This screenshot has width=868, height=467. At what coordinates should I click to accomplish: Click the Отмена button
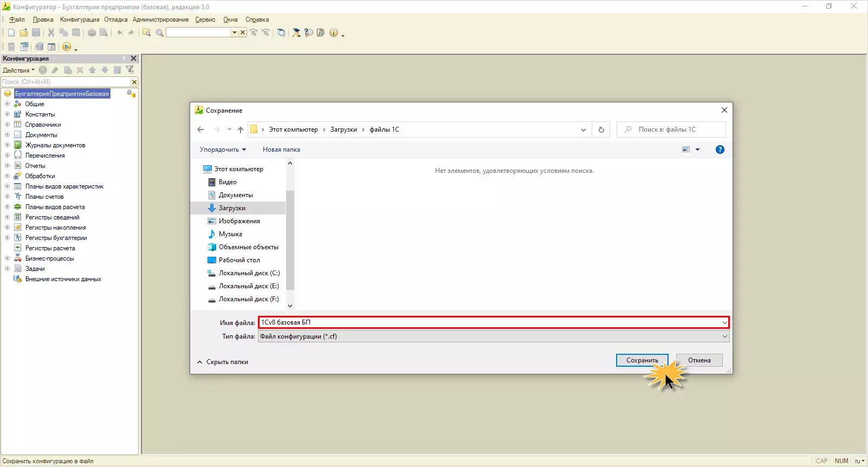[x=699, y=360]
